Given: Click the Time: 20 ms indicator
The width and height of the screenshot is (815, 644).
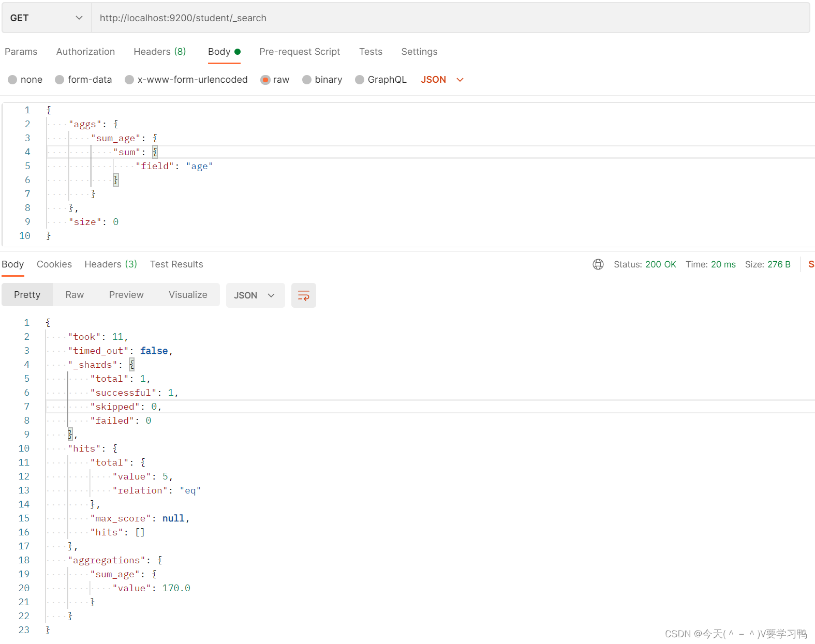Looking at the screenshot, I should [x=710, y=264].
